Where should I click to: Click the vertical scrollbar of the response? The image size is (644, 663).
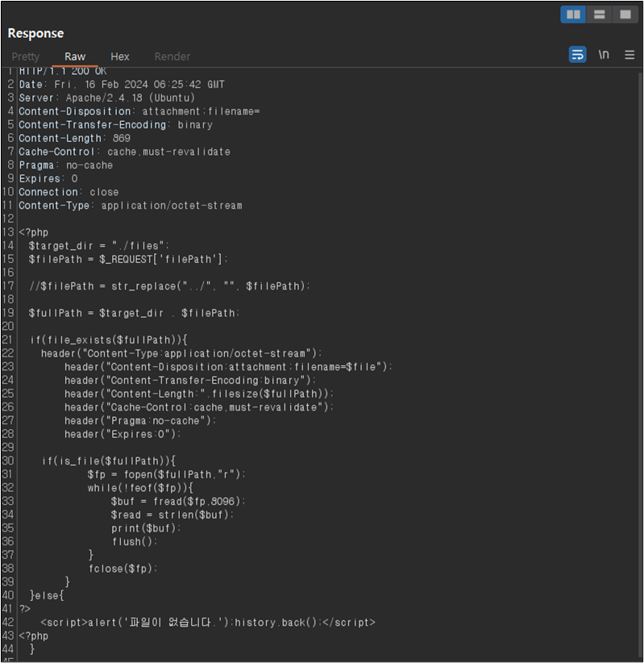coord(640,364)
